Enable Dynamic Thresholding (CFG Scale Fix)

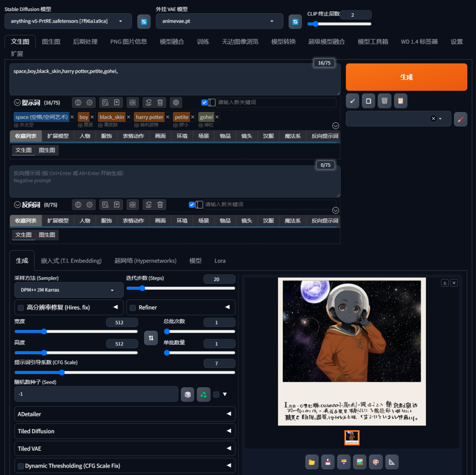click(x=20, y=466)
